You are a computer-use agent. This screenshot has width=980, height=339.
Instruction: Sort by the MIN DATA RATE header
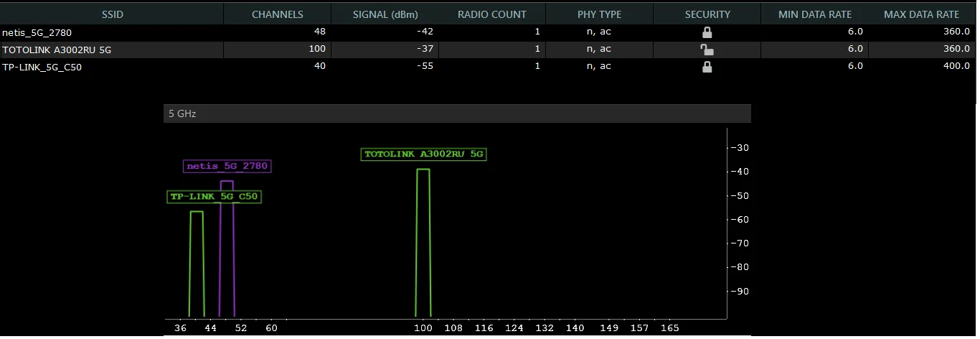(815, 14)
